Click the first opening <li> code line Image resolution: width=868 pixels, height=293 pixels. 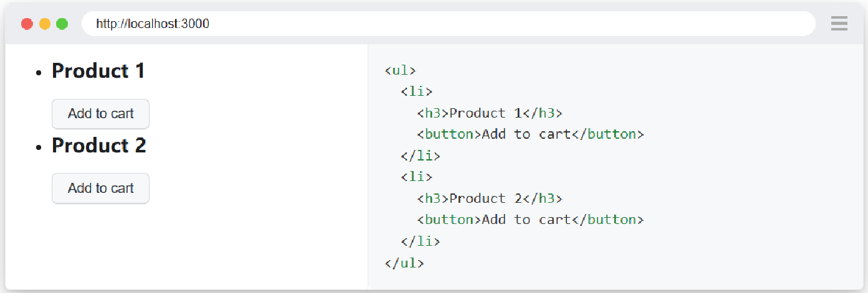(x=416, y=91)
